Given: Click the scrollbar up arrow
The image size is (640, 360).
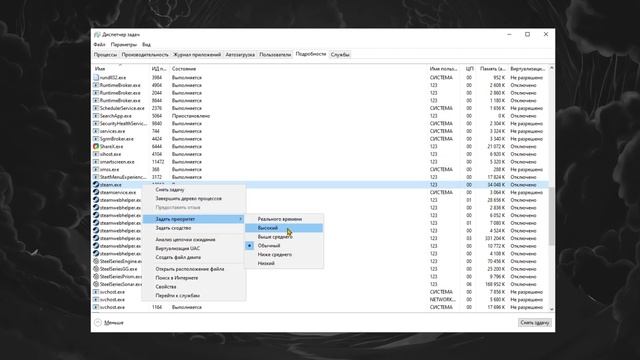Looking at the screenshot, I should pos(551,68).
